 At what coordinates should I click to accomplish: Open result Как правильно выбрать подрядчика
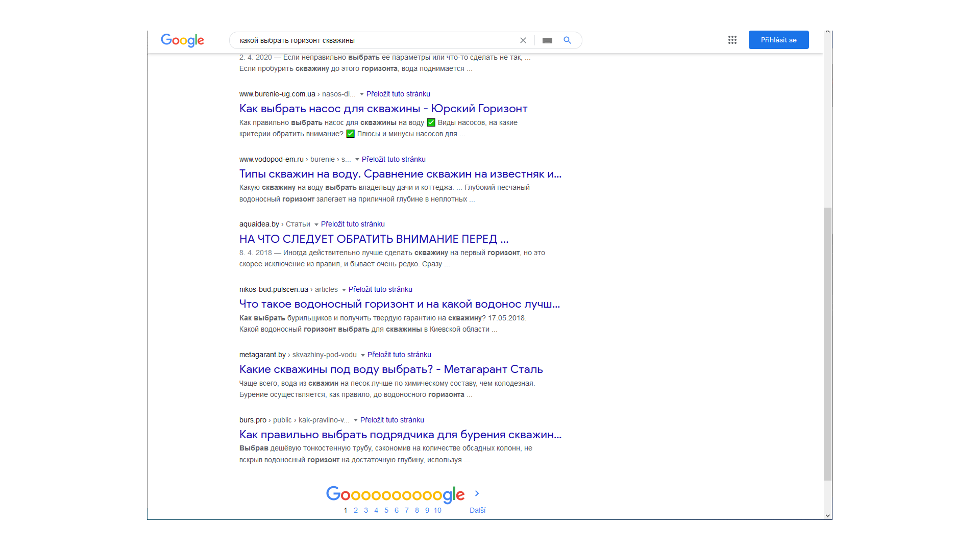tap(400, 435)
